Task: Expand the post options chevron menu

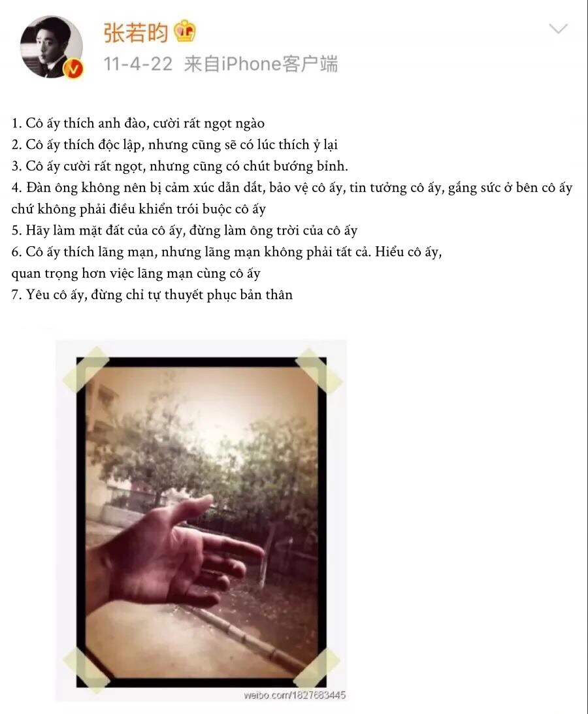Action: click(558, 29)
